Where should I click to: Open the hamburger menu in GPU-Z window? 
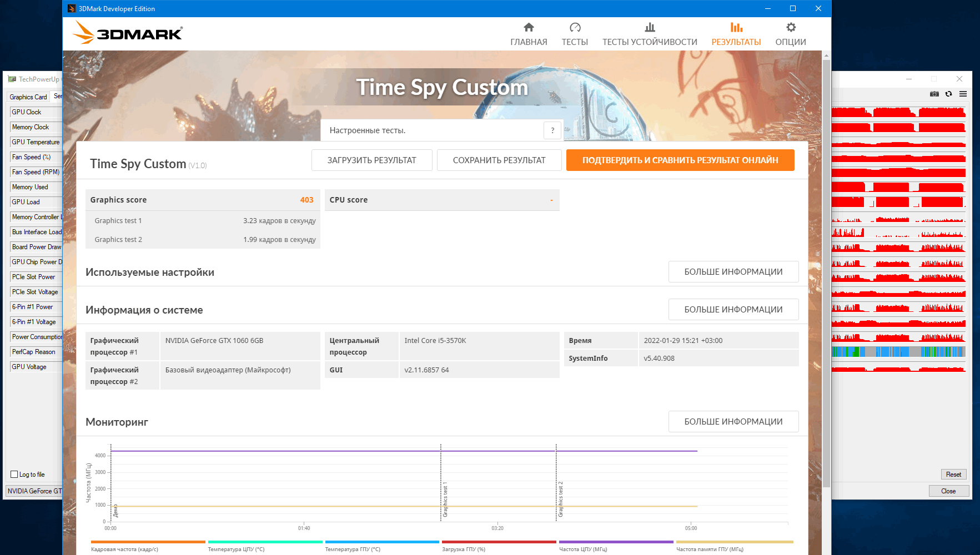(x=963, y=94)
